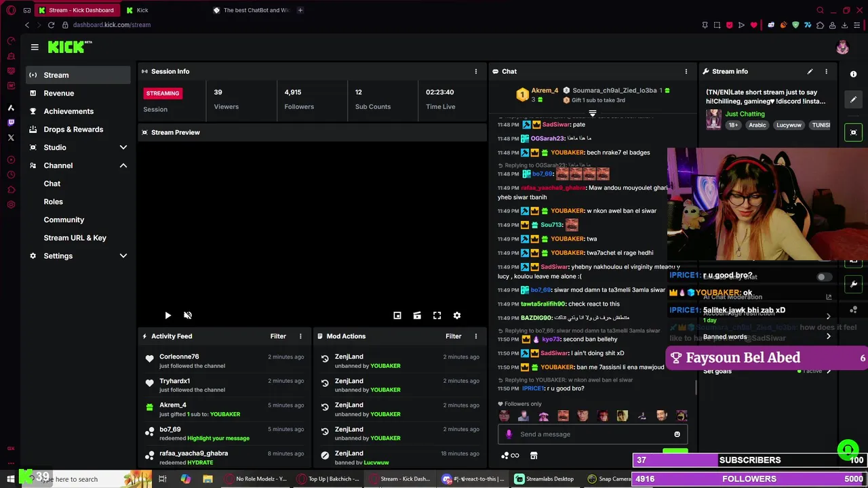This screenshot has height=488, width=868.
Task: Enter fullscreen on stream preview
Action: click(x=437, y=315)
